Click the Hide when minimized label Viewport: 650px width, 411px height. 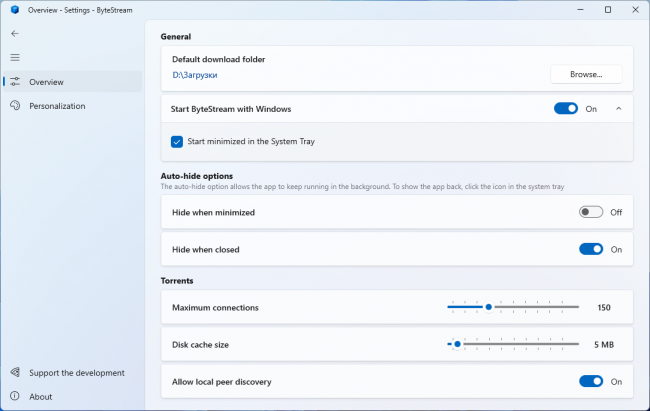[213, 212]
